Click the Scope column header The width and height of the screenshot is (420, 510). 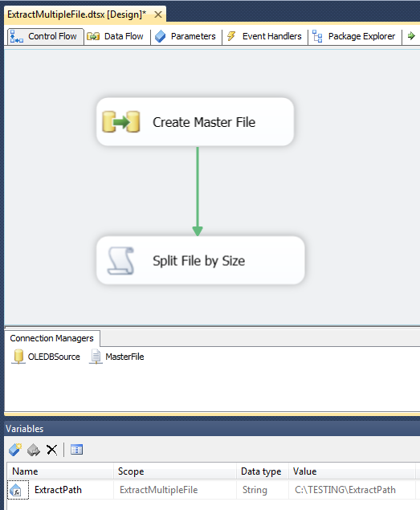pos(175,471)
